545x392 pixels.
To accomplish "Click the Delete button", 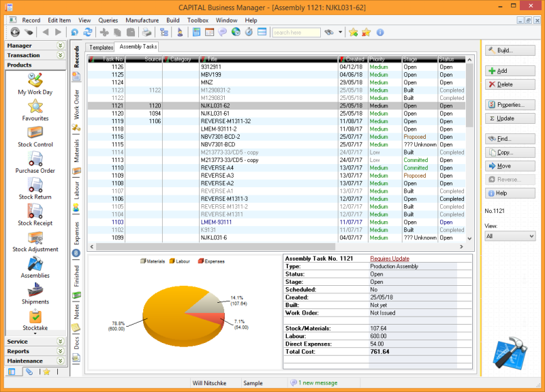I will click(x=510, y=84).
